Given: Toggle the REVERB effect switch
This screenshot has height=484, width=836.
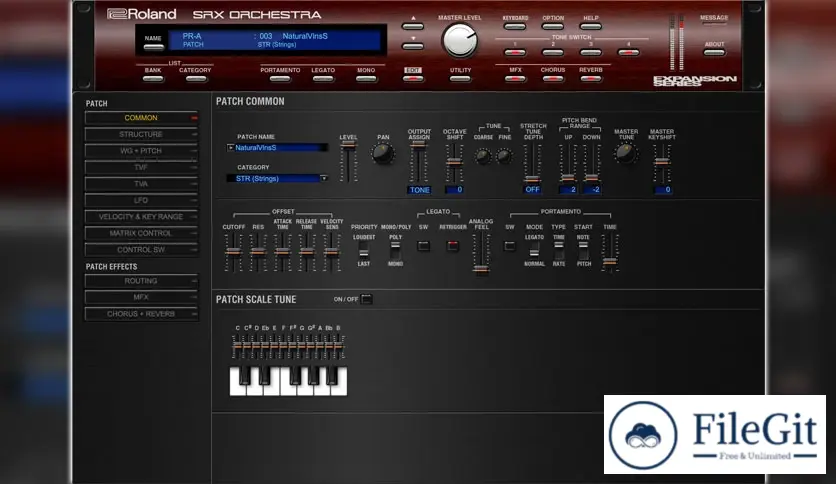Looking at the screenshot, I should (x=590, y=79).
